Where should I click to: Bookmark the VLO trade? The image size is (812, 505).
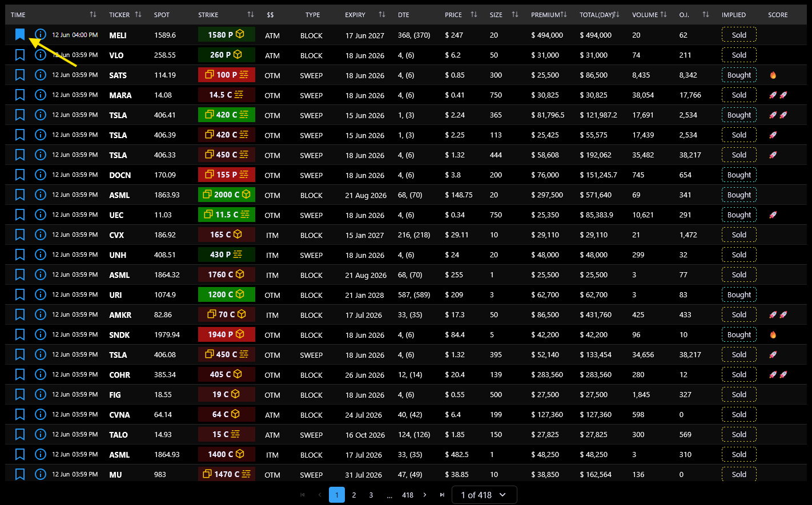tap(20, 55)
